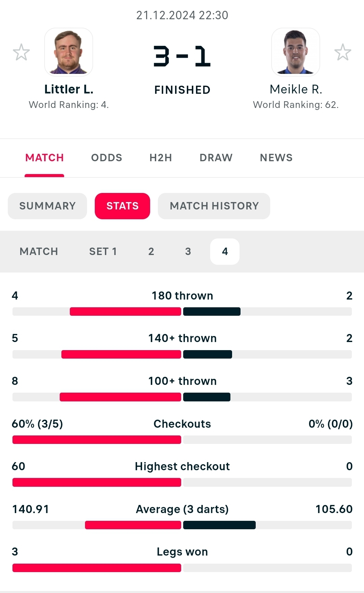Click the Littler L. player name

[x=69, y=89]
